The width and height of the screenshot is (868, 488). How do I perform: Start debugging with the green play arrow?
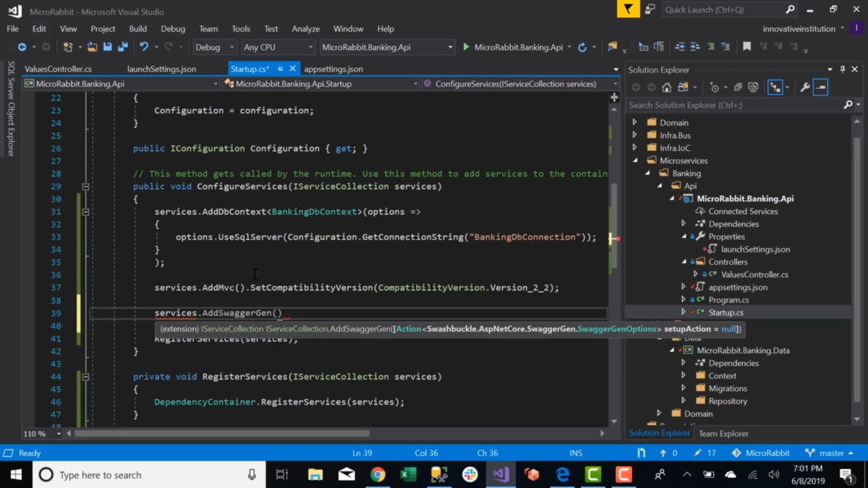[466, 47]
